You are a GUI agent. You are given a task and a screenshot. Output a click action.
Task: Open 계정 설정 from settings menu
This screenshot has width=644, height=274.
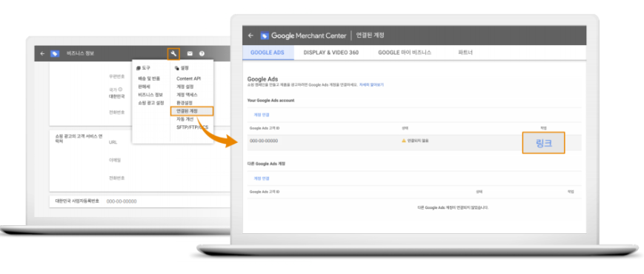(x=185, y=87)
